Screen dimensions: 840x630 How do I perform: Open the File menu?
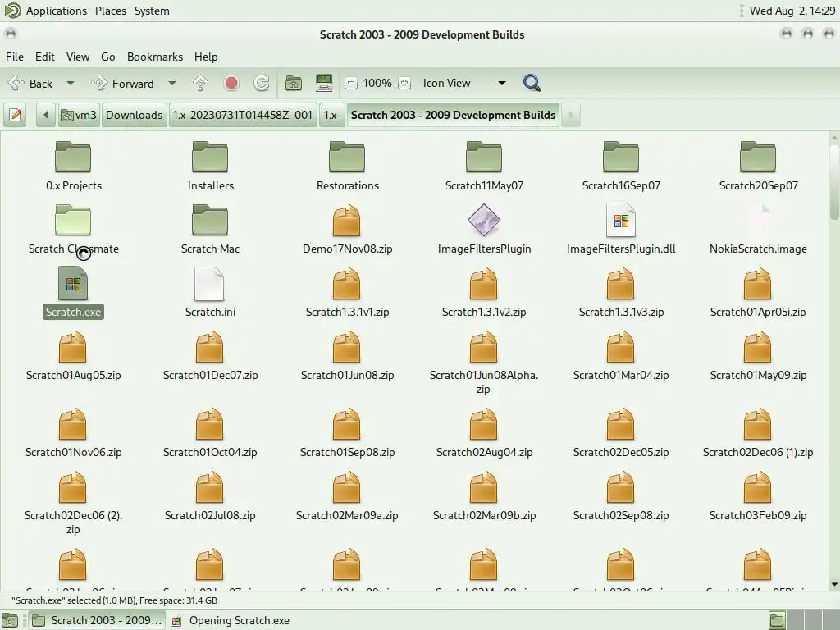15,57
